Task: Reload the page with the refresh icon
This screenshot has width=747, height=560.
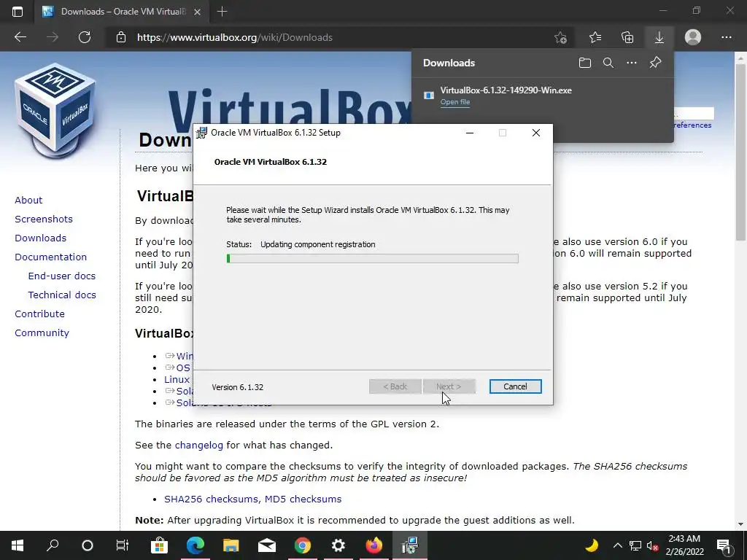Action: tap(85, 37)
